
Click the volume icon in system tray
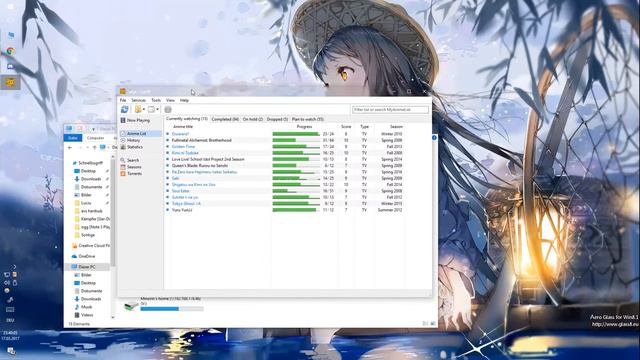pos(7,282)
